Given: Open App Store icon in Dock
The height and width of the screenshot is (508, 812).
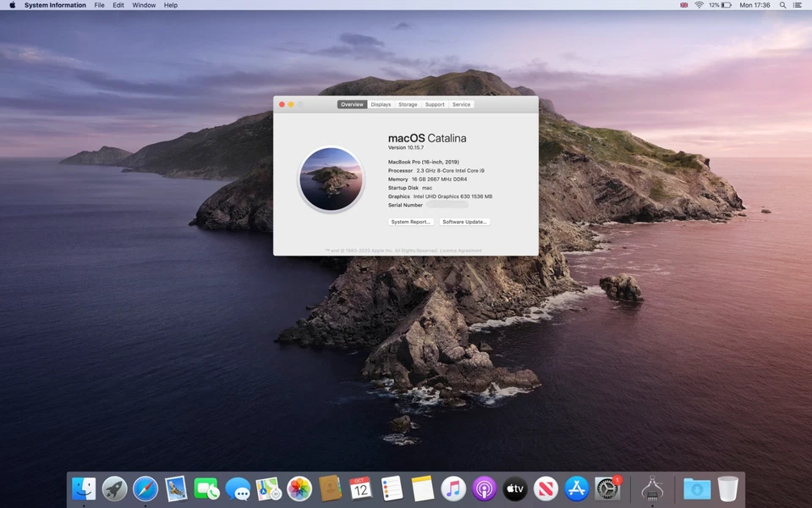Looking at the screenshot, I should (576, 489).
